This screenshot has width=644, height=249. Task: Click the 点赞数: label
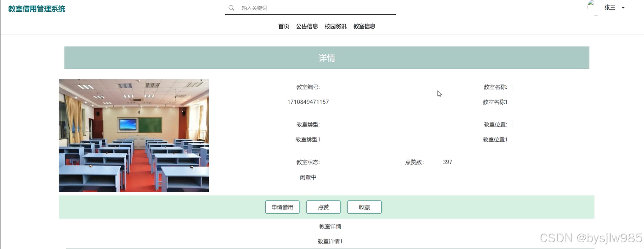coord(415,162)
